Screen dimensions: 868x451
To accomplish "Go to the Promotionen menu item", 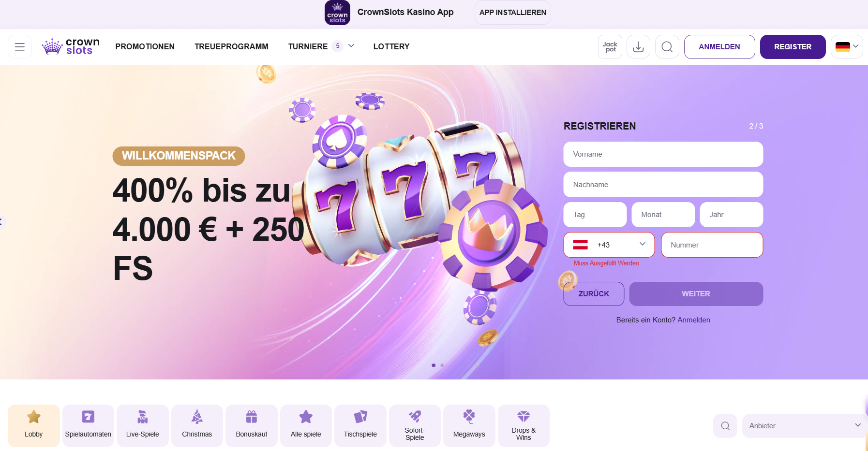I will (145, 46).
